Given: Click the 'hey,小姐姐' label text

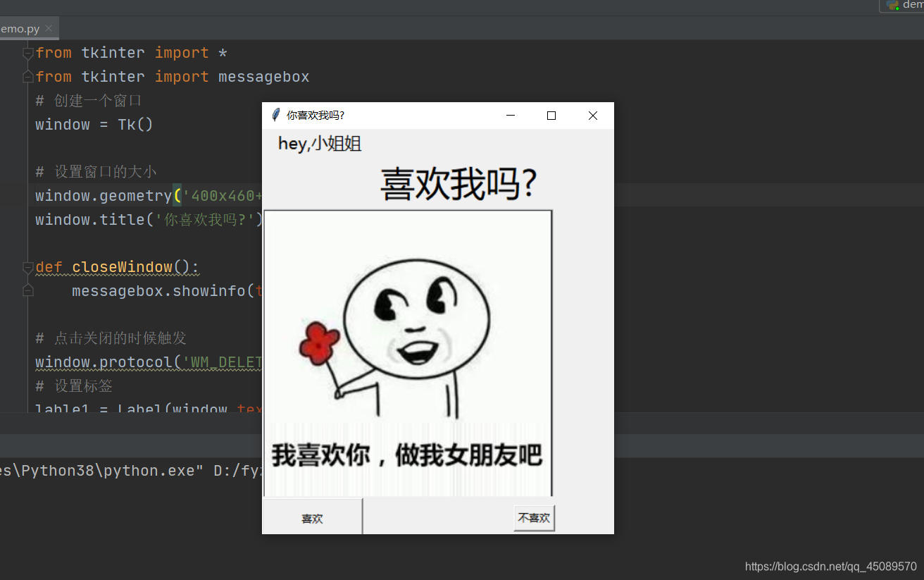Looking at the screenshot, I should [x=320, y=144].
